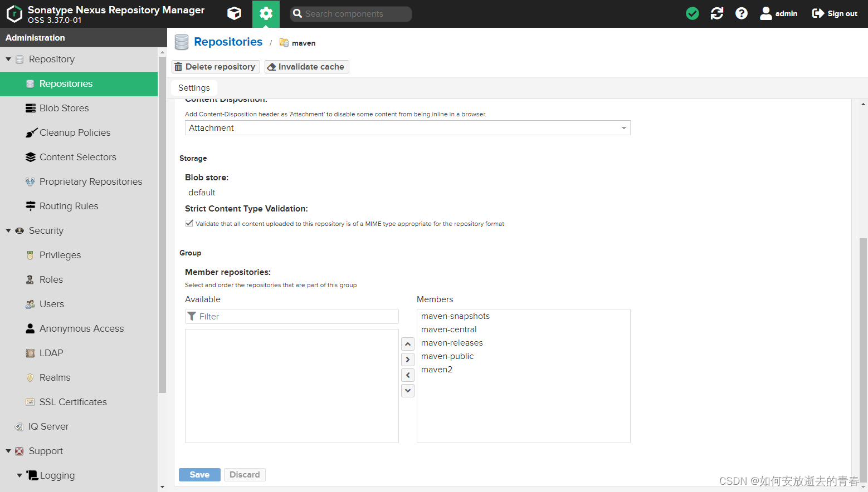Toggle Strict Content Type Validation checkbox
868x492 pixels.
[189, 223]
